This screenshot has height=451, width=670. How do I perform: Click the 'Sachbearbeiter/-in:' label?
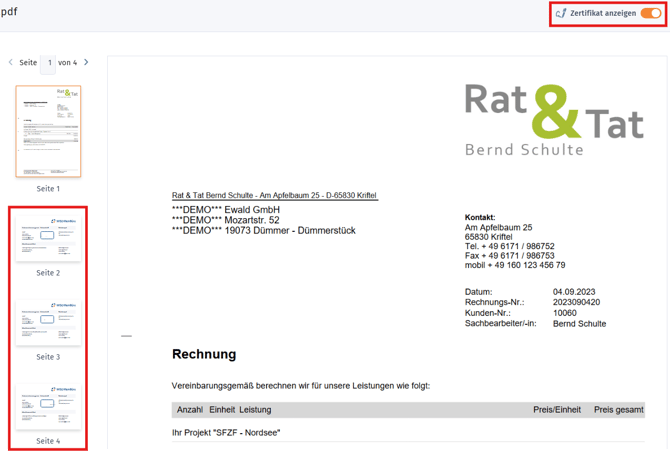coord(500,324)
